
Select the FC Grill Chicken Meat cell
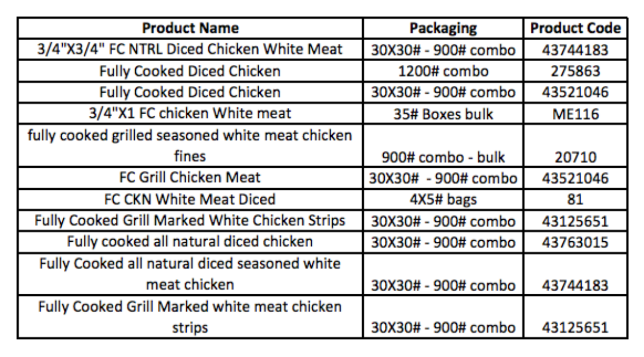click(x=191, y=178)
